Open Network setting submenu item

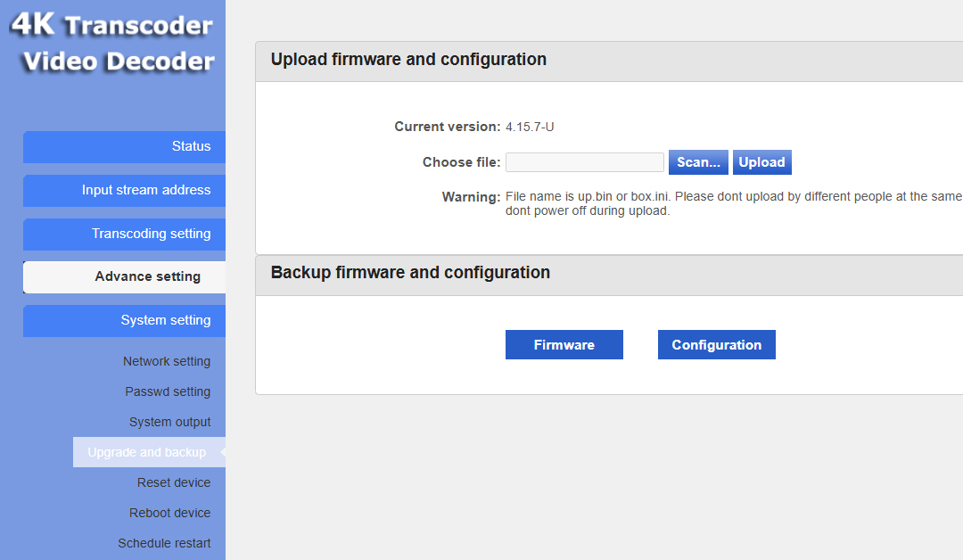167,362
